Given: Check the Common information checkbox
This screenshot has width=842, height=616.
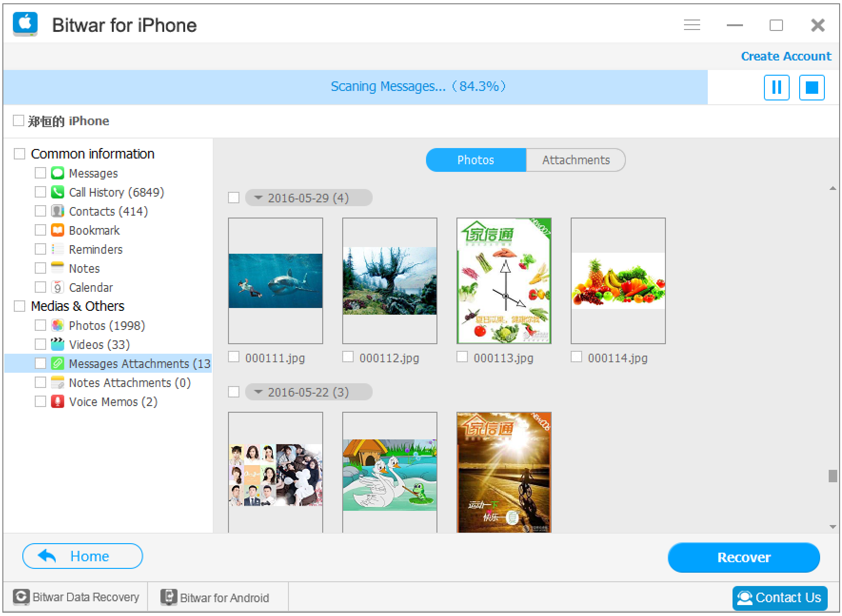Looking at the screenshot, I should [x=20, y=154].
